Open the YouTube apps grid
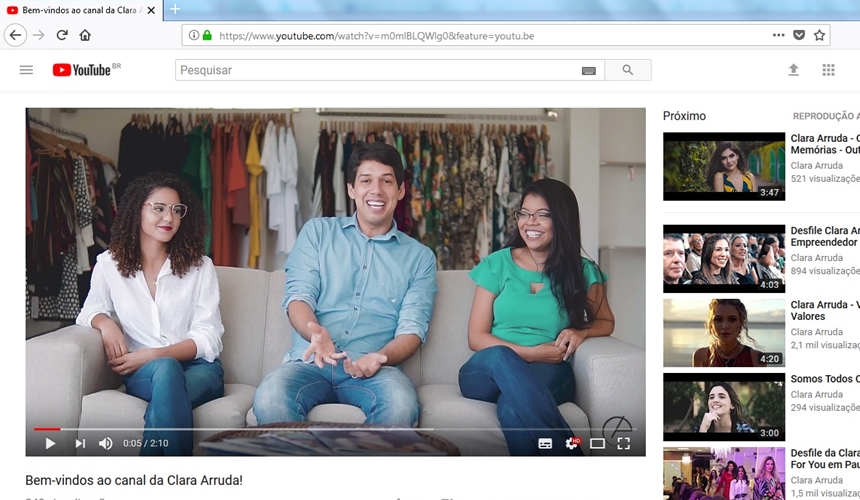 pos(828,70)
